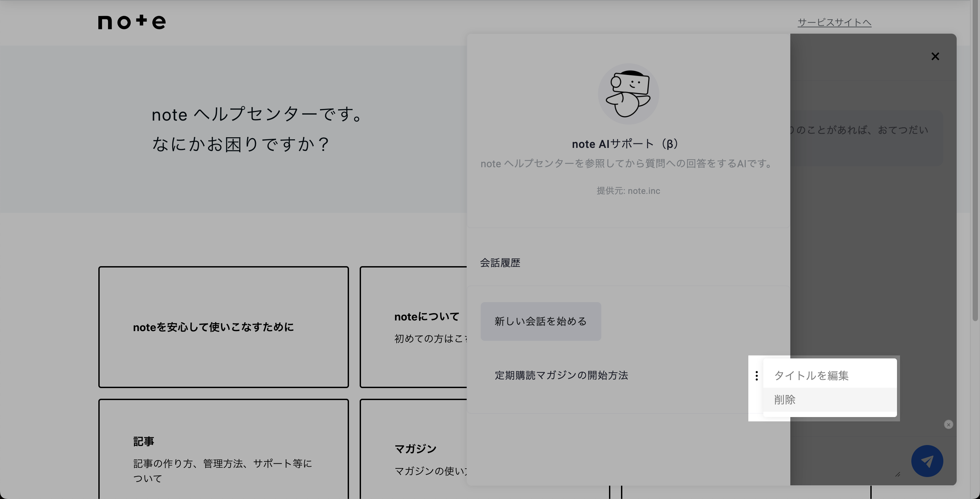Click the textarea resize handle
This screenshot has width=980, height=499.
[897, 474]
